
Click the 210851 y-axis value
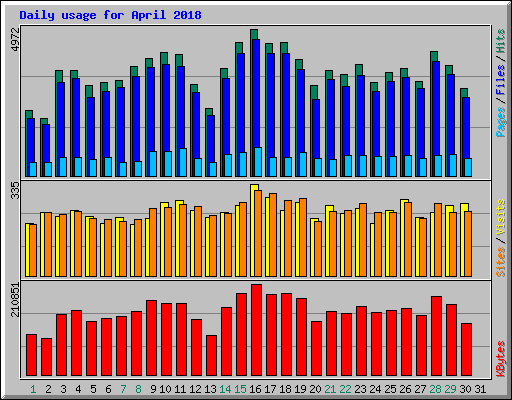click(x=16, y=300)
